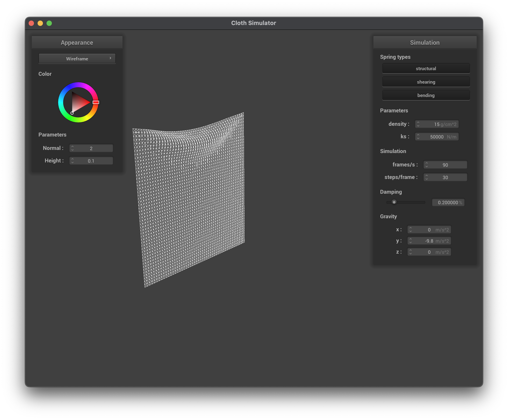Click the Damping slider knob
The width and height of the screenshot is (508, 420).
(x=394, y=202)
